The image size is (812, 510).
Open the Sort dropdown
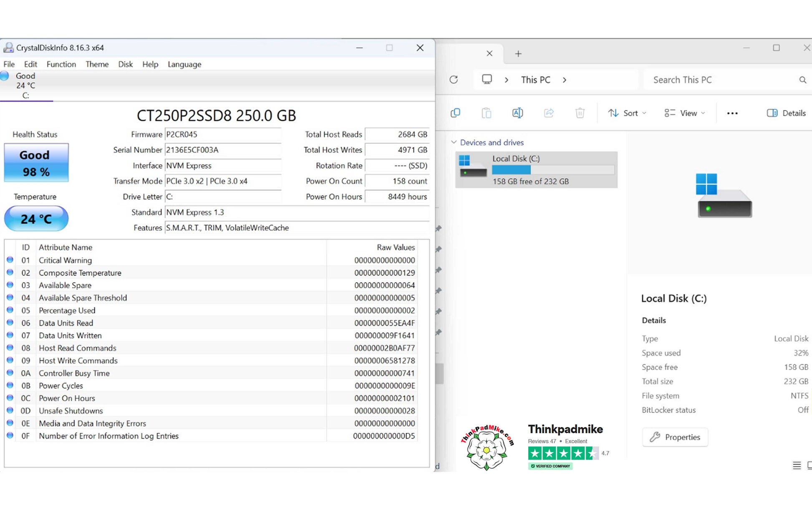click(627, 113)
